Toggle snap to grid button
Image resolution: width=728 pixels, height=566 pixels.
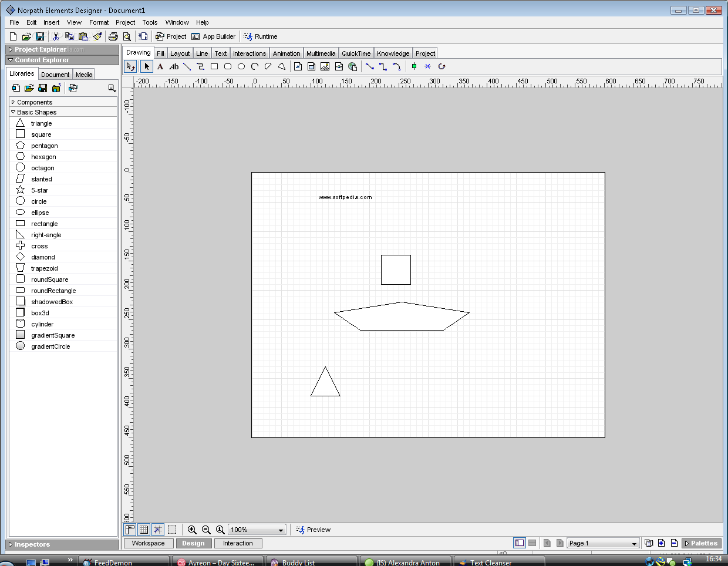158,530
